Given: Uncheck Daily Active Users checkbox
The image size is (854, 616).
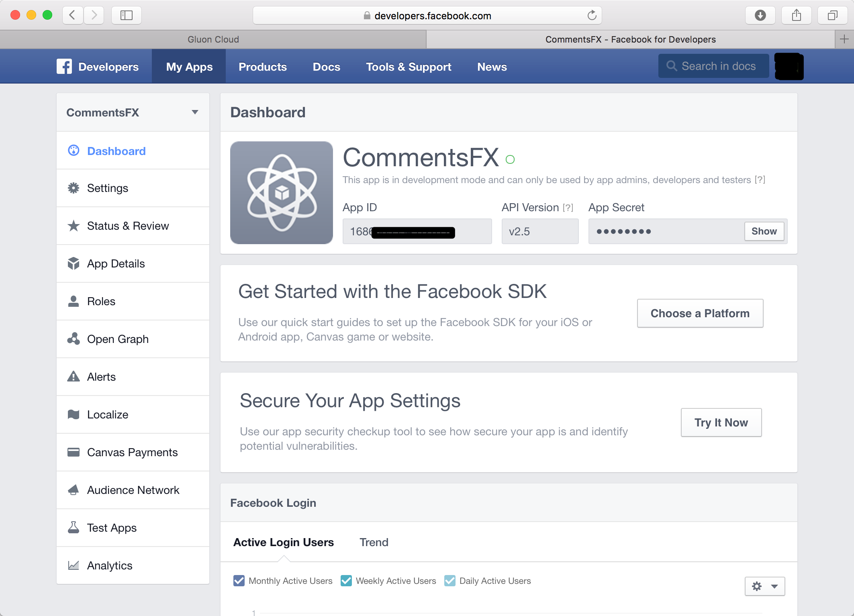Looking at the screenshot, I should [450, 581].
